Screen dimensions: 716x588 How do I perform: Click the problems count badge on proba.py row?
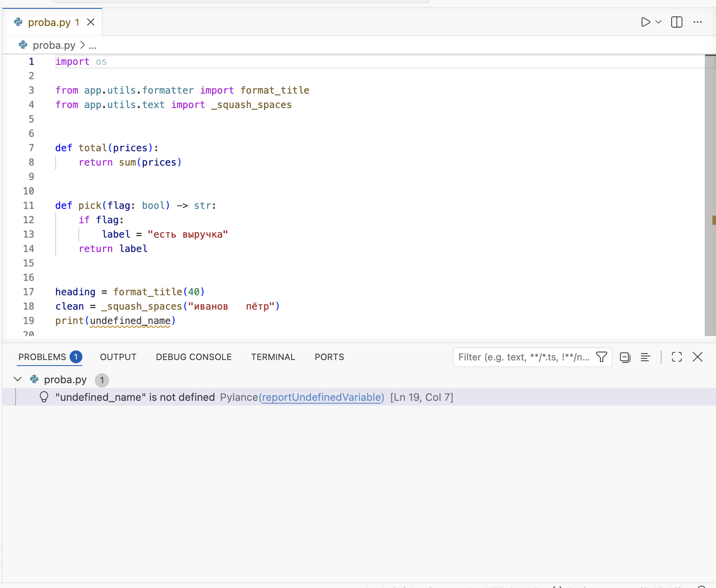102,380
